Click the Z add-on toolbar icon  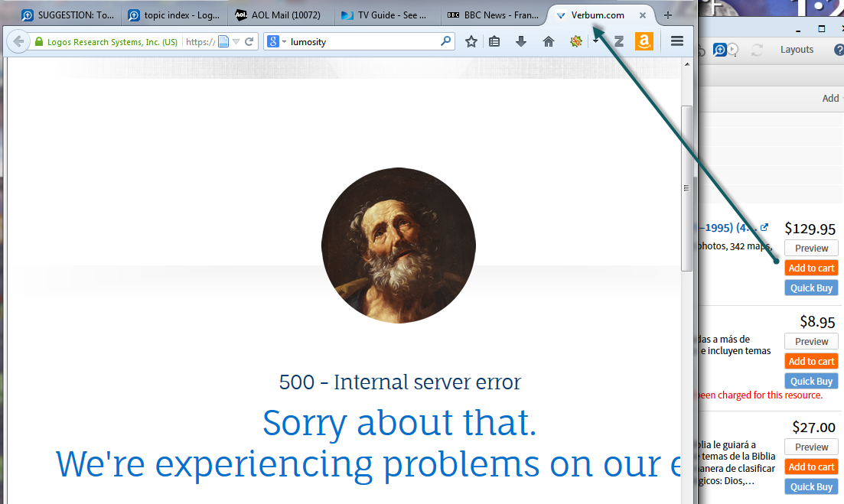[619, 41]
